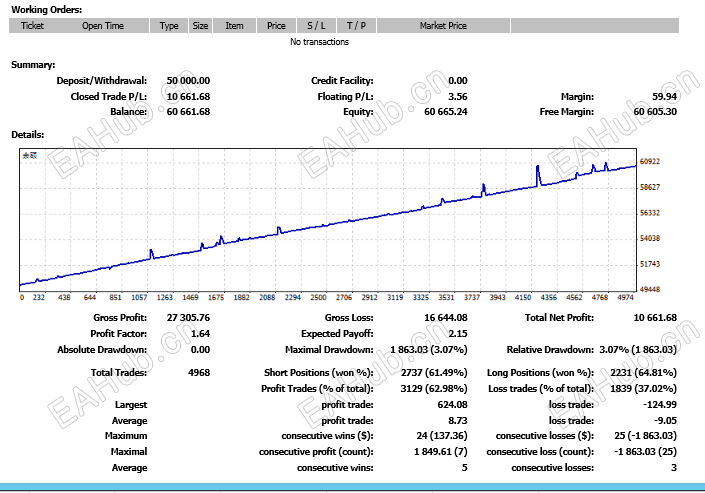Image resolution: width=705 pixels, height=493 pixels.
Task: Select Loss trades value 1839 (37.02%)
Action: 643,389
